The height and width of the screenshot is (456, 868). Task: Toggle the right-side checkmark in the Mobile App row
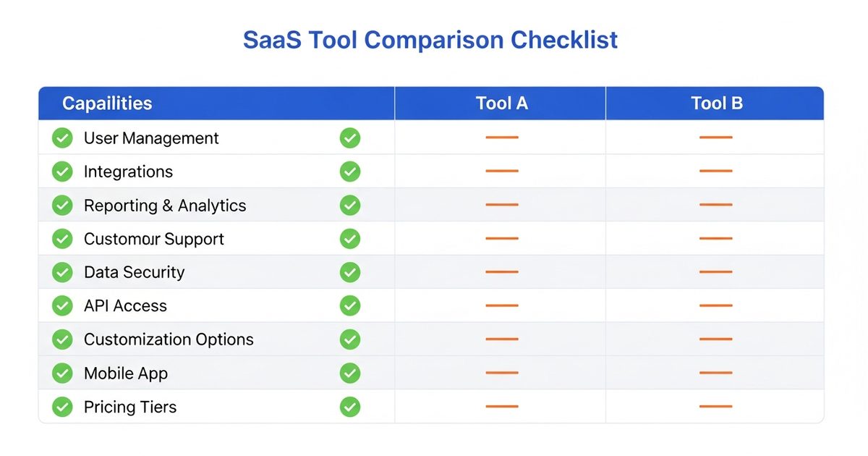pos(350,373)
